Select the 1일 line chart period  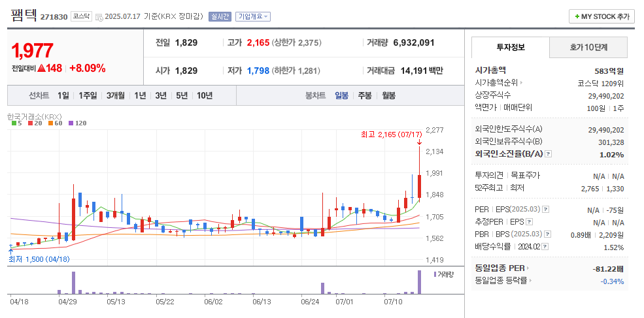point(63,95)
